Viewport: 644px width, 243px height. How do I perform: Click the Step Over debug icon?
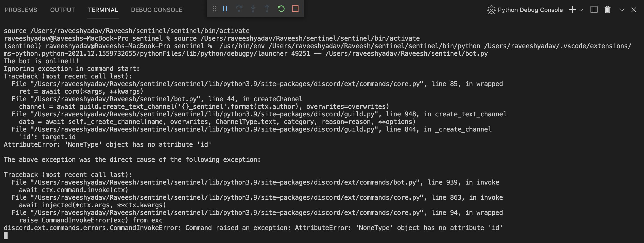point(239,9)
